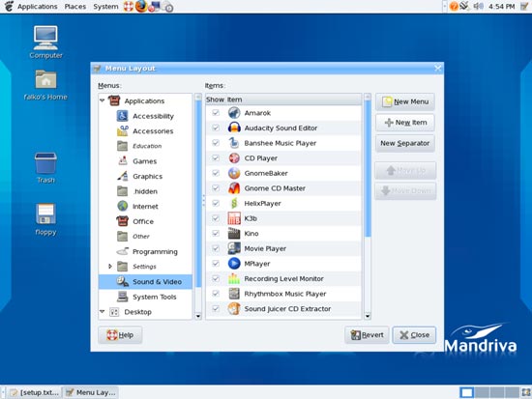Click the Menus list scrollbar thumb

click(198, 193)
